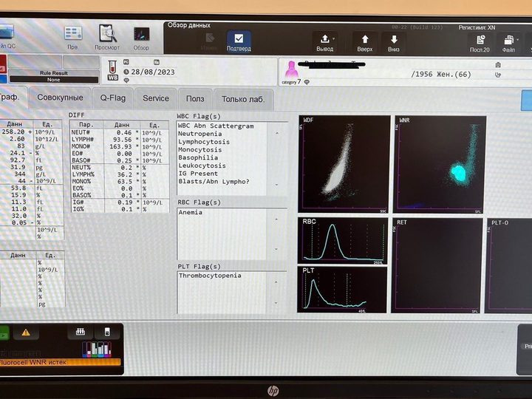Select the Anemia RBC flag
532x399 pixels.
click(x=191, y=212)
